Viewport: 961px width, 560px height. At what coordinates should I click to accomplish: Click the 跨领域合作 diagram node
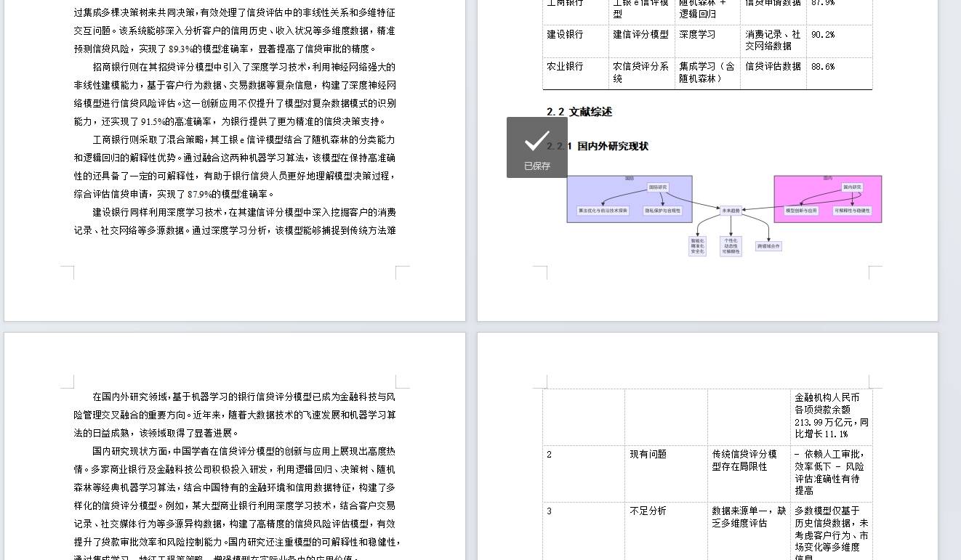coord(768,246)
